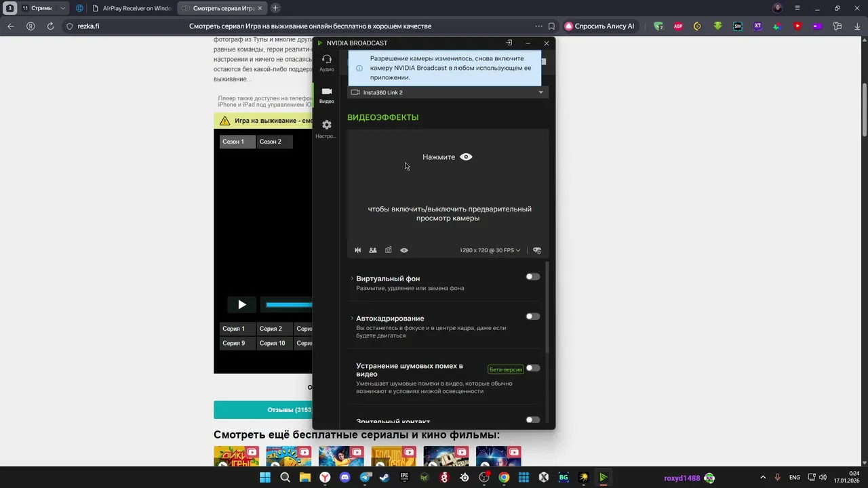Open the Audio section in NVIDIA Broadcast
Image resolution: width=868 pixels, height=488 pixels.
pos(327,63)
